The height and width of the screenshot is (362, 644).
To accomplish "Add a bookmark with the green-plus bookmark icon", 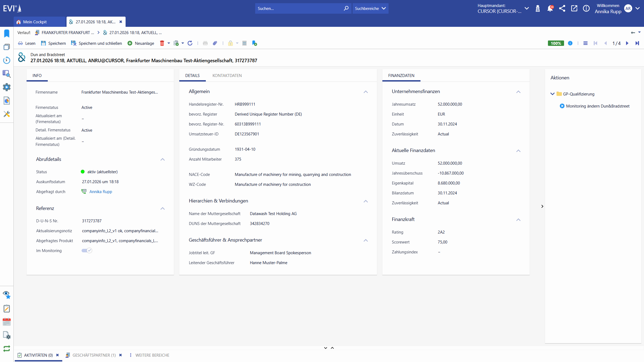I will tap(254, 43).
